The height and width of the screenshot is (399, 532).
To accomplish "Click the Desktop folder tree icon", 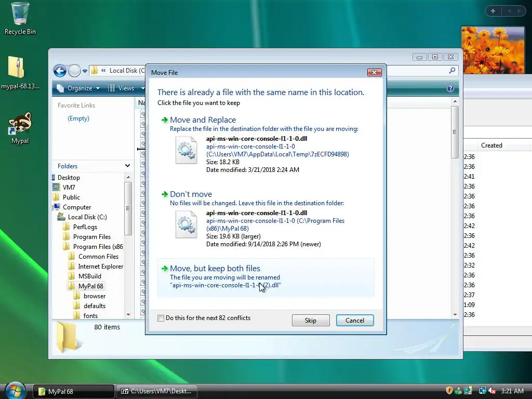I will point(54,178).
